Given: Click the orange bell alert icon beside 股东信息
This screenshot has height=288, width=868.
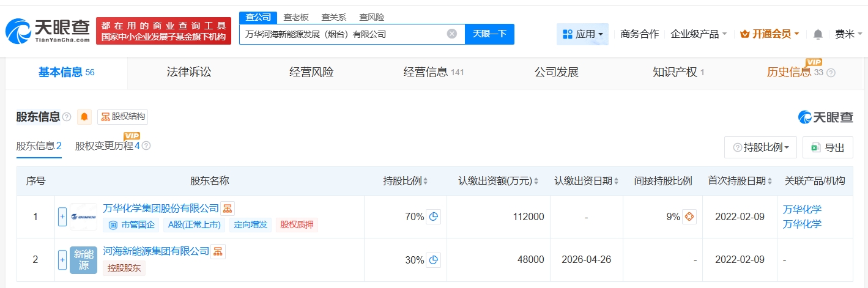Looking at the screenshot, I should 84,117.
